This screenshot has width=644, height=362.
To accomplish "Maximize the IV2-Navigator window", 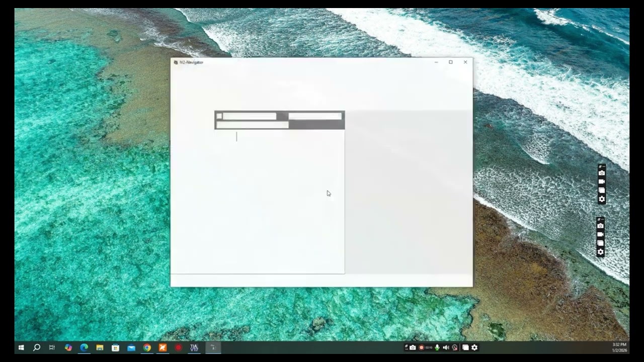I will coord(451,62).
